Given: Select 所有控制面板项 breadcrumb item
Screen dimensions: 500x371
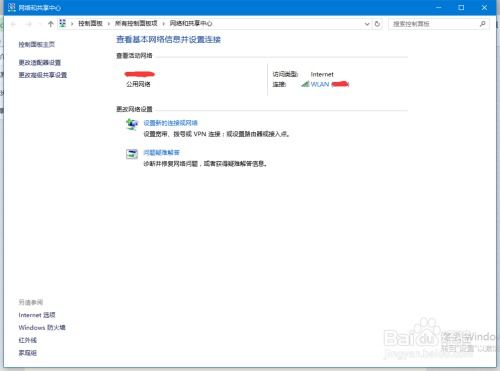Looking at the screenshot, I should point(136,23).
